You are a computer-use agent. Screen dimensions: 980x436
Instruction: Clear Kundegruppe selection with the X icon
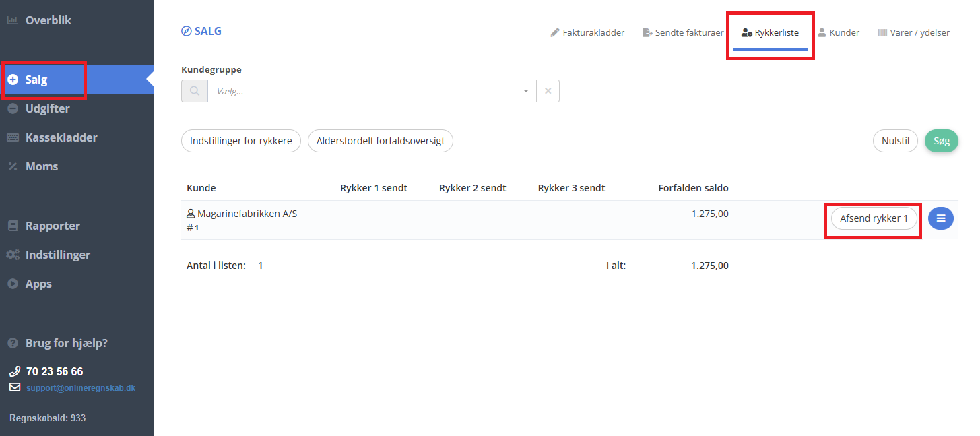pyautogui.click(x=548, y=91)
